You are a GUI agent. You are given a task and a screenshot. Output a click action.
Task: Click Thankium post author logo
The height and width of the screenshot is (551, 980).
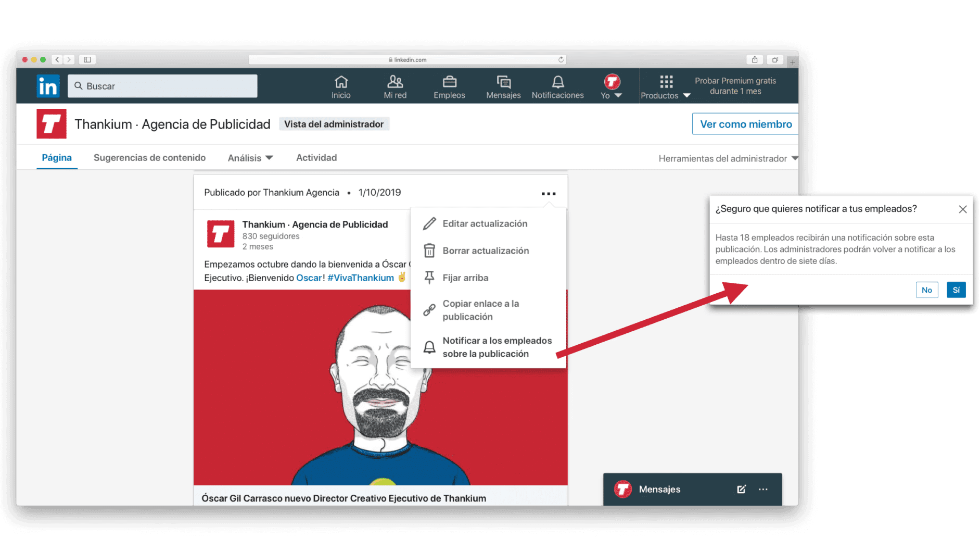(x=221, y=234)
